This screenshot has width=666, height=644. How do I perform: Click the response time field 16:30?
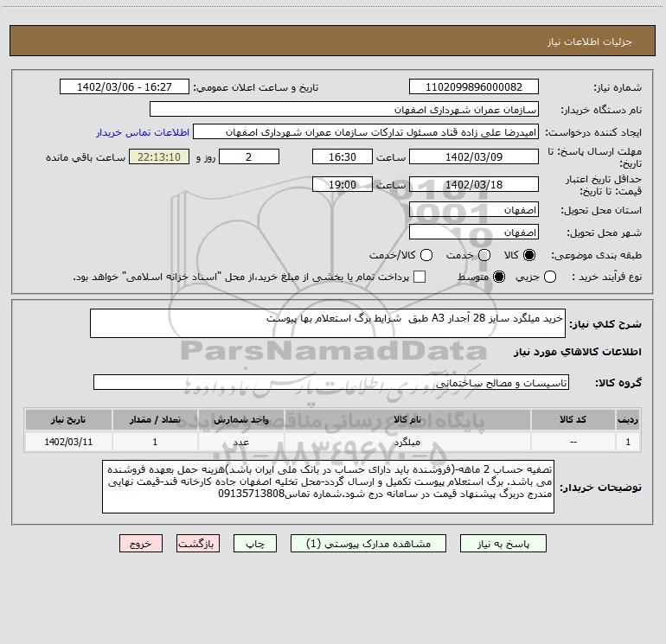[343, 157]
